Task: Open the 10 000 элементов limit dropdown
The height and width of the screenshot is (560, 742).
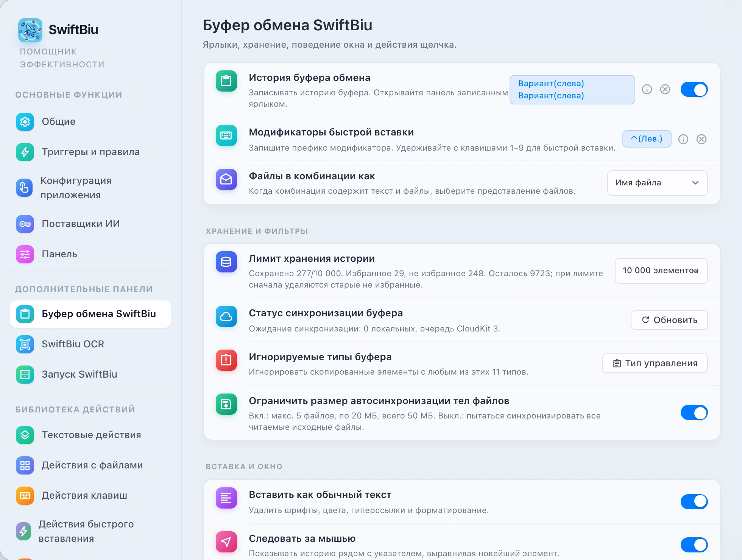Action: [661, 271]
